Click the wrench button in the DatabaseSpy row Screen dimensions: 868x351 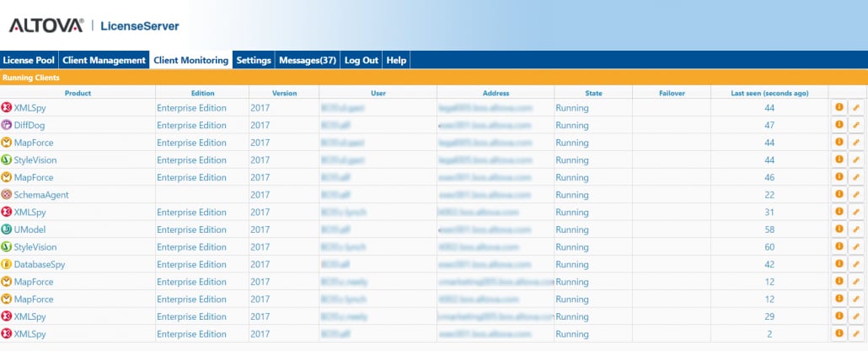pyautogui.click(x=856, y=264)
